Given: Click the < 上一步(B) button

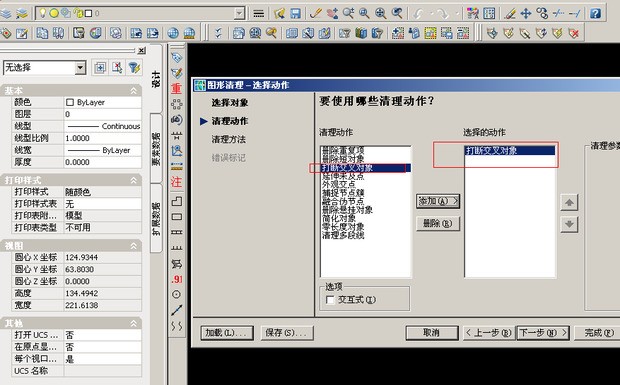Looking at the screenshot, I should tap(490, 333).
